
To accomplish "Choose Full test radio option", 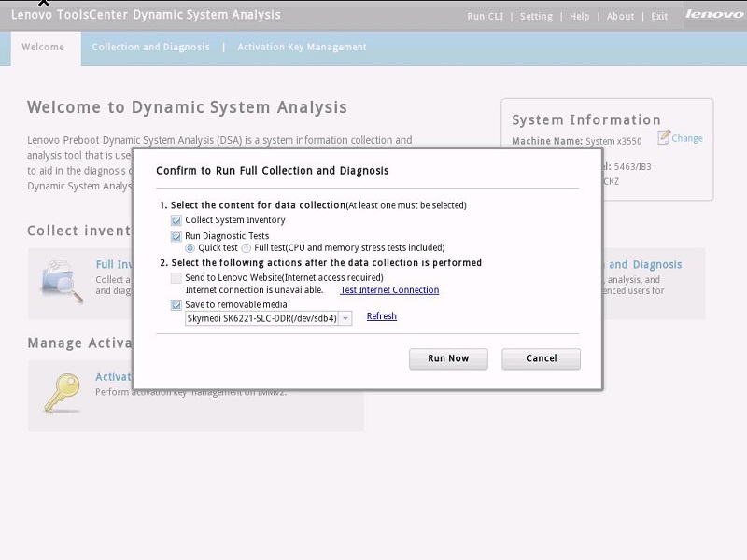I will pos(247,248).
